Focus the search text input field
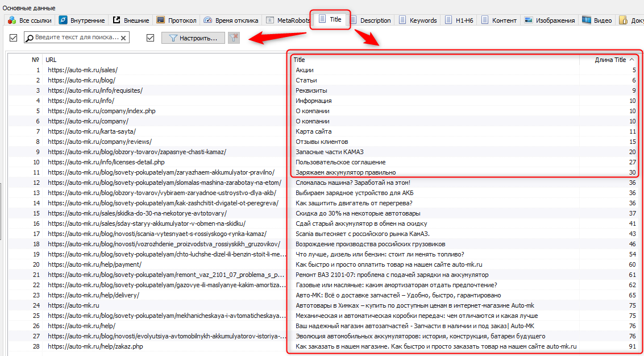 (76, 38)
